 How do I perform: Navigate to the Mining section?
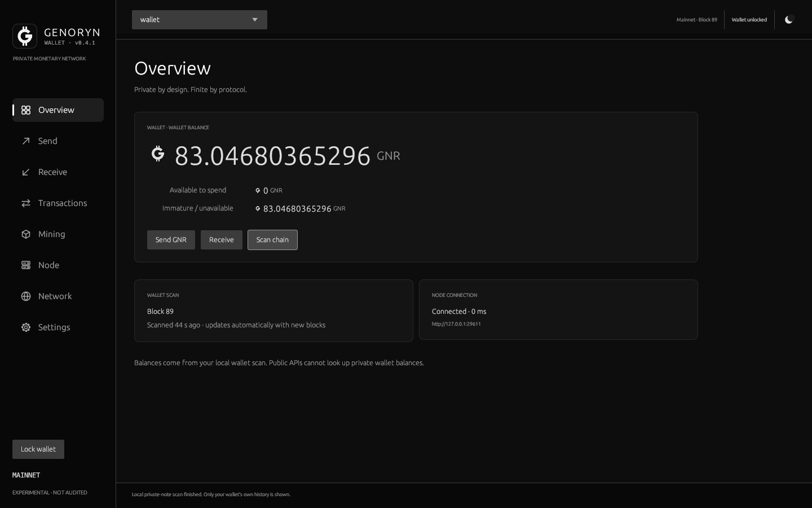tap(58, 234)
